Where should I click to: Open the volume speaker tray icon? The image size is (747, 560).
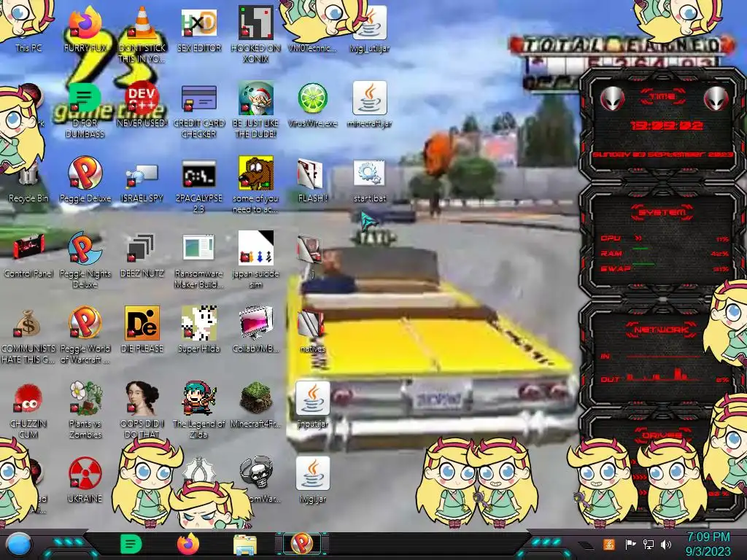666,544
